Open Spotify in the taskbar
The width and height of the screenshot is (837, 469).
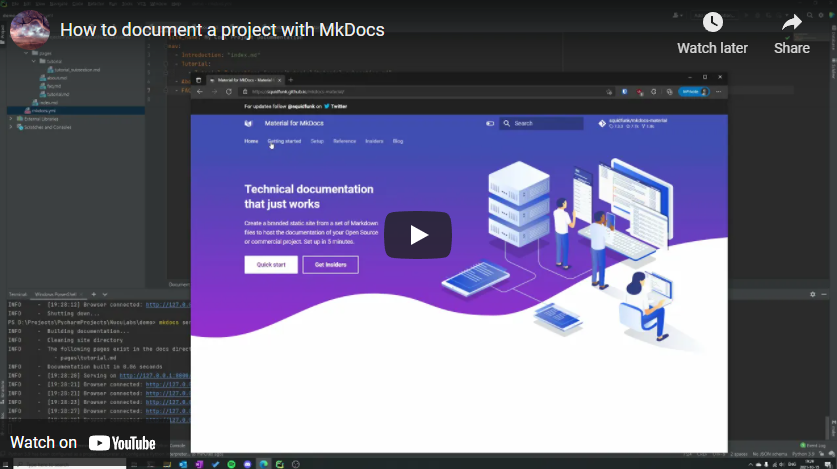[232, 464]
